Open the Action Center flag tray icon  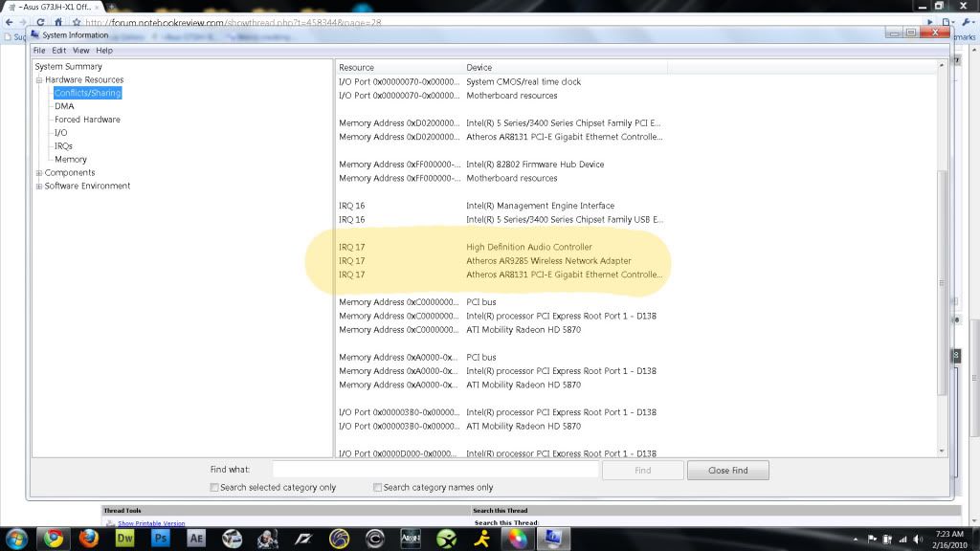[x=872, y=540]
